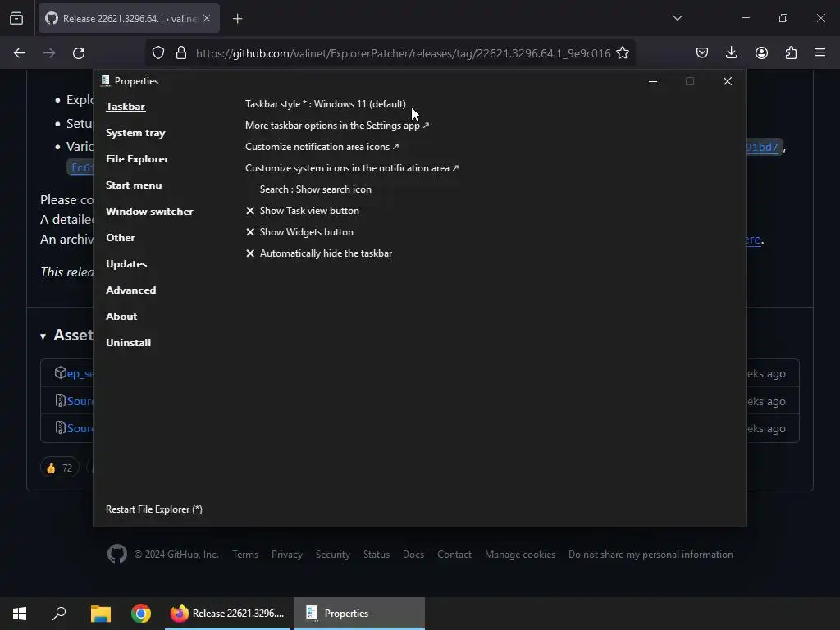This screenshot has width=840, height=630.
Task: Close the Properties window
Action: pyautogui.click(x=727, y=81)
